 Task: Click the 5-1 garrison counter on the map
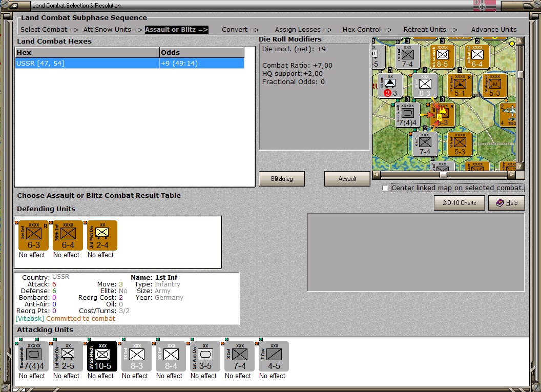(x=460, y=86)
